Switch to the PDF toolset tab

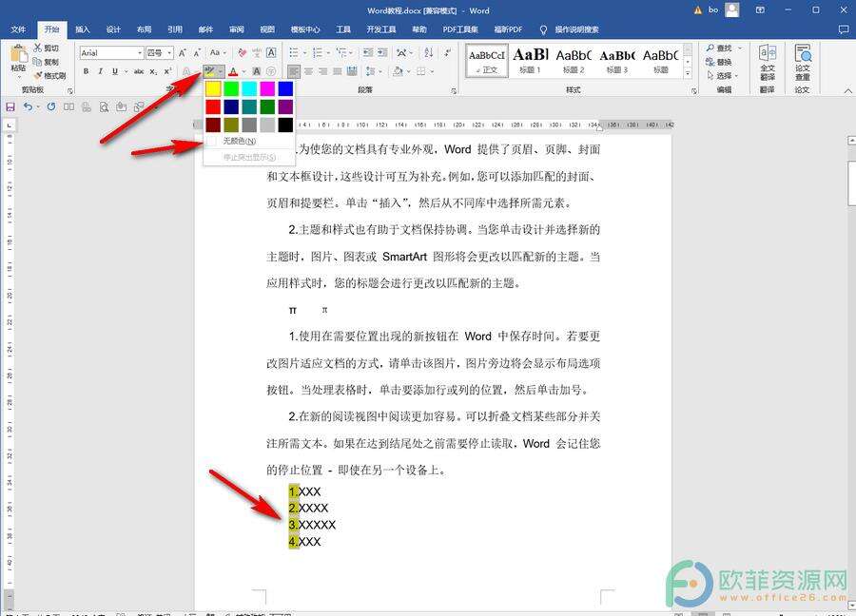(x=460, y=29)
